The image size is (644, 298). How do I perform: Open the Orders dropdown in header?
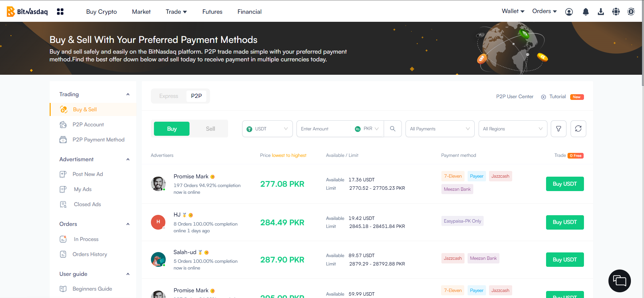544,11
